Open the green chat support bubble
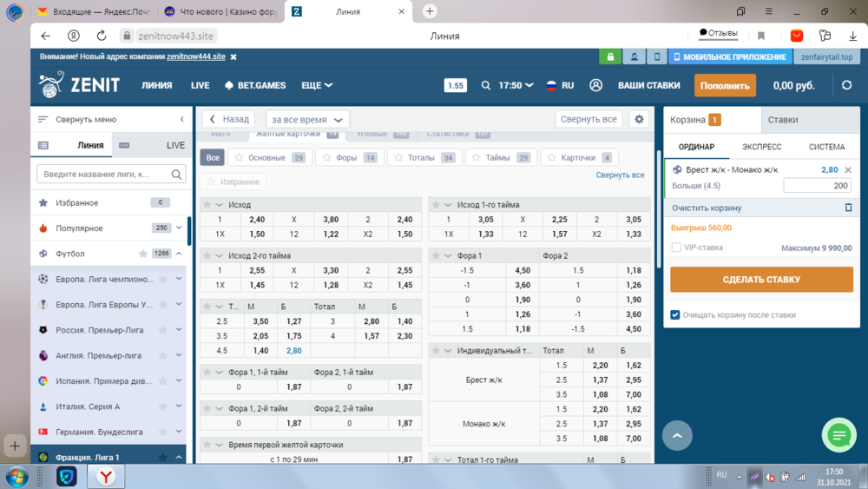Screen dimensions: 868x489 [838, 435]
